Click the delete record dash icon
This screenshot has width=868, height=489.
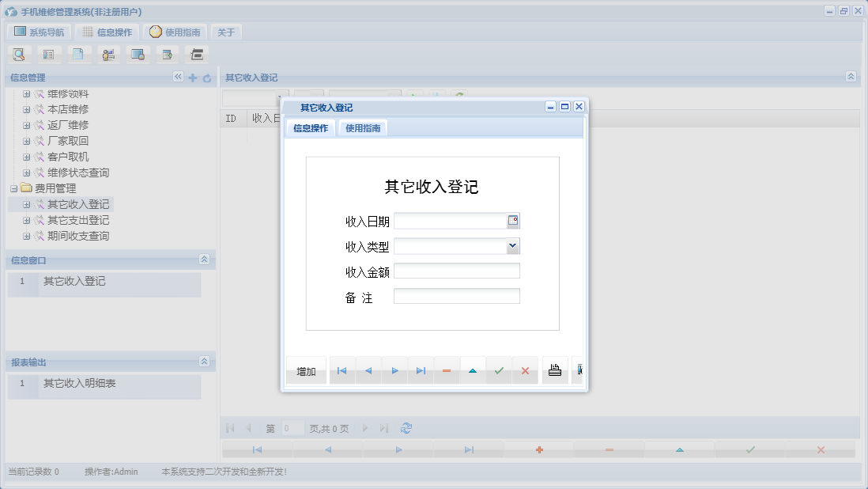(447, 370)
